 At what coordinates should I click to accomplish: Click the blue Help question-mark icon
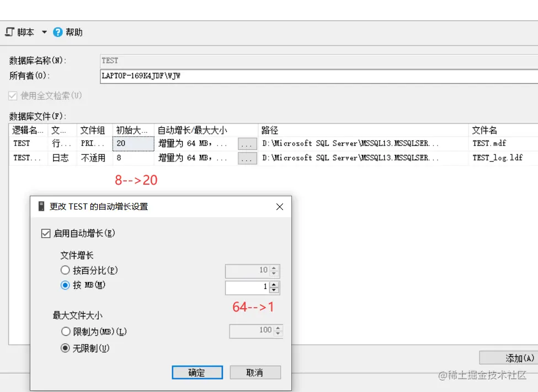coord(57,32)
